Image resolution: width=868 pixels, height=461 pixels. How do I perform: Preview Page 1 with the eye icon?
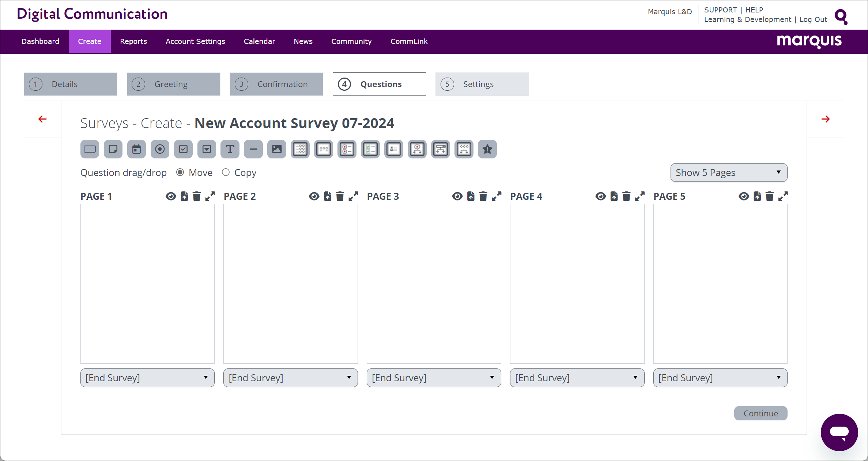point(171,196)
